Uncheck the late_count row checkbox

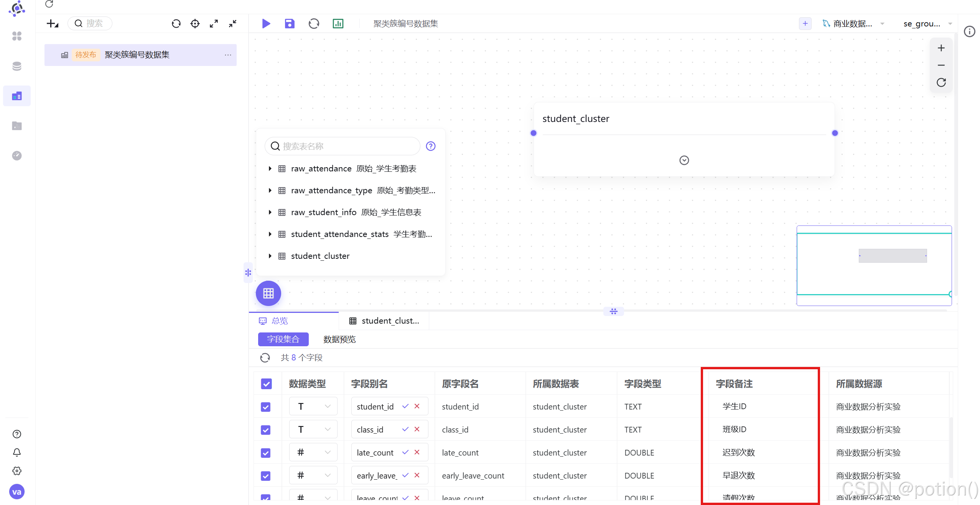pyautogui.click(x=266, y=453)
